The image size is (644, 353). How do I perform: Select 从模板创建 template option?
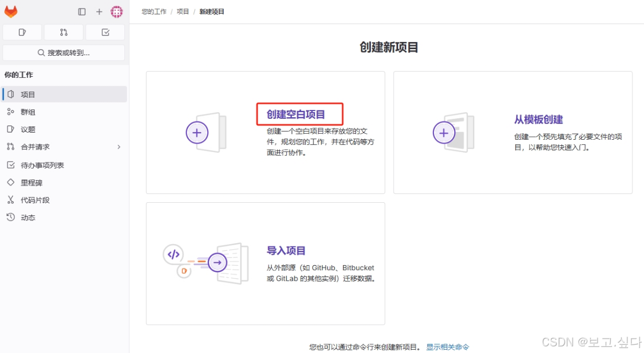point(538,119)
